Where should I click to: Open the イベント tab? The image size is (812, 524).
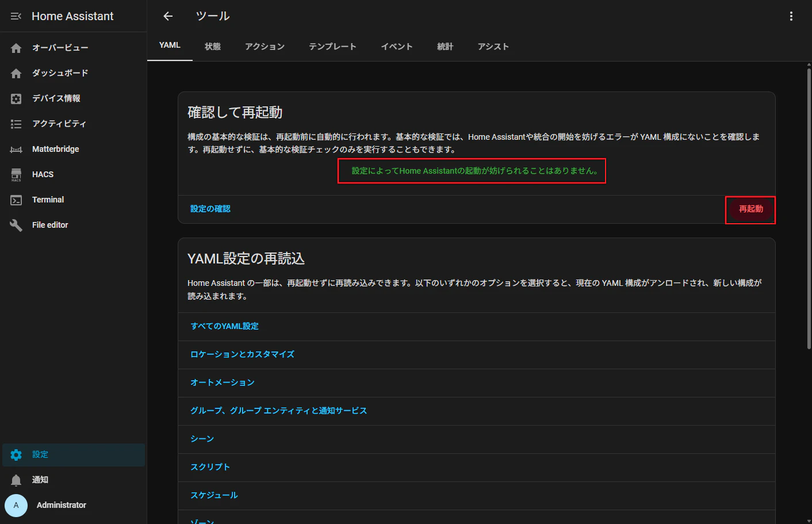pos(397,47)
